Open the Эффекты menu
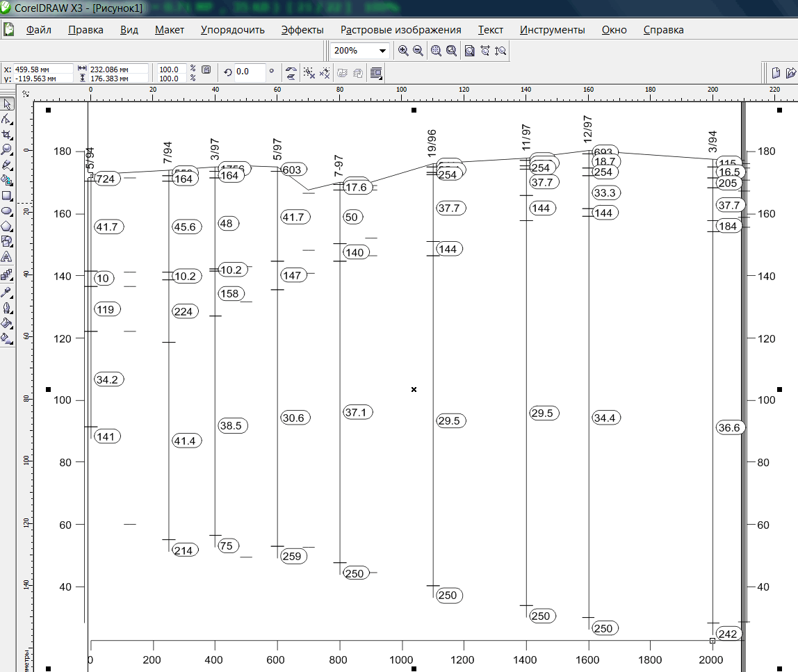798x672 pixels. click(x=302, y=30)
